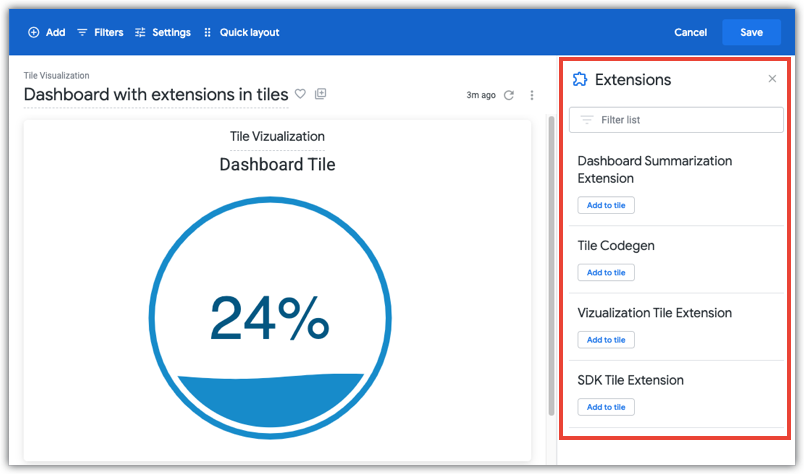Add SDK Tile Extension to tile

(x=605, y=407)
